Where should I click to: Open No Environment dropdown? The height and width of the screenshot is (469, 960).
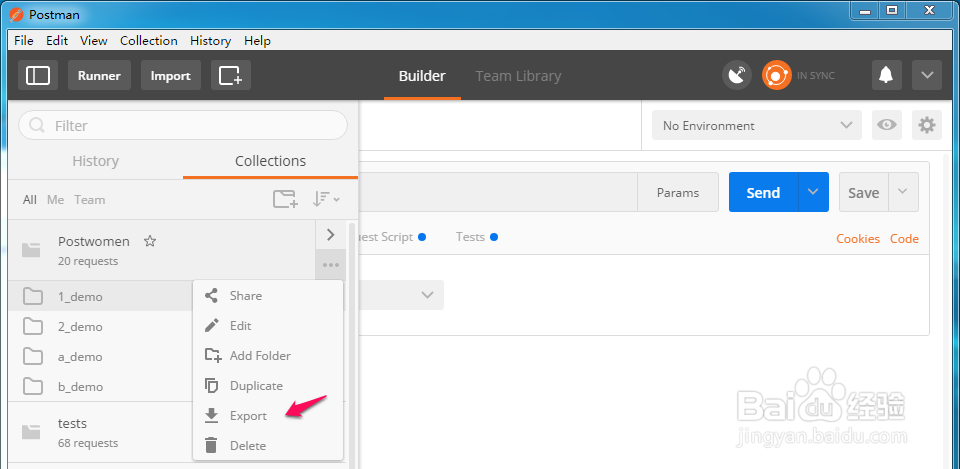click(x=757, y=125)
